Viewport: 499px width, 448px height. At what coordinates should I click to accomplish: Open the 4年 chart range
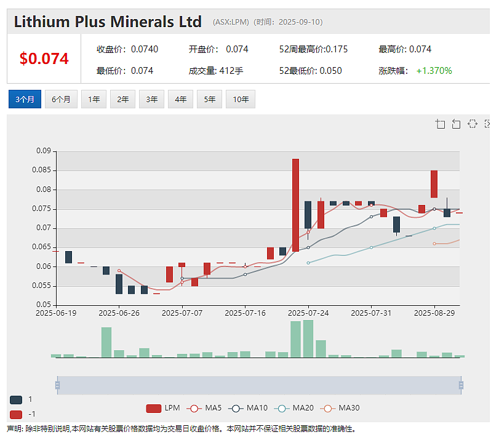tap(180, 99)
